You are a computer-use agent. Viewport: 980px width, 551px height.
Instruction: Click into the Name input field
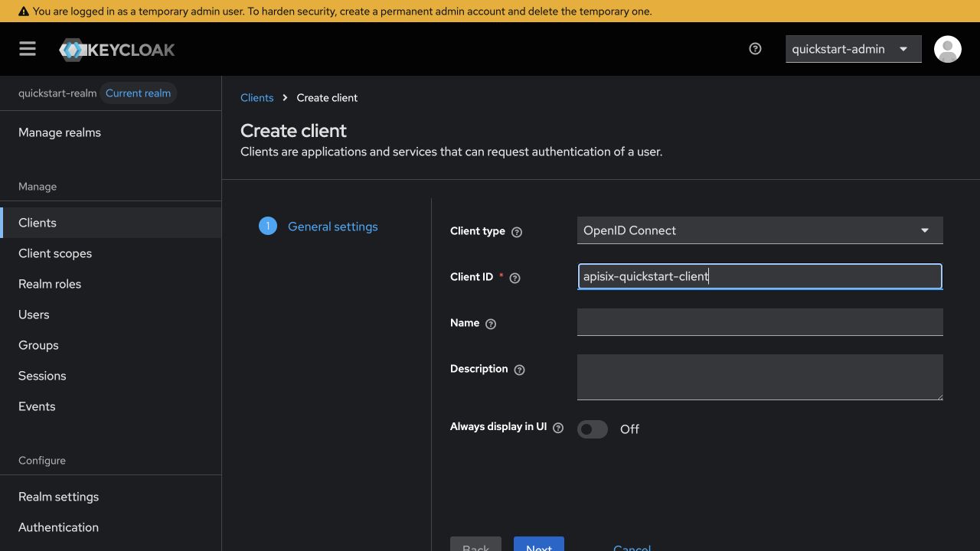(759, 322)
